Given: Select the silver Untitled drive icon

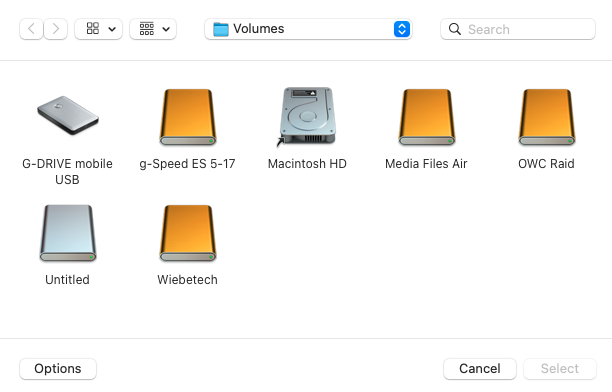Looking at the screenshot, I should (68, 233).
